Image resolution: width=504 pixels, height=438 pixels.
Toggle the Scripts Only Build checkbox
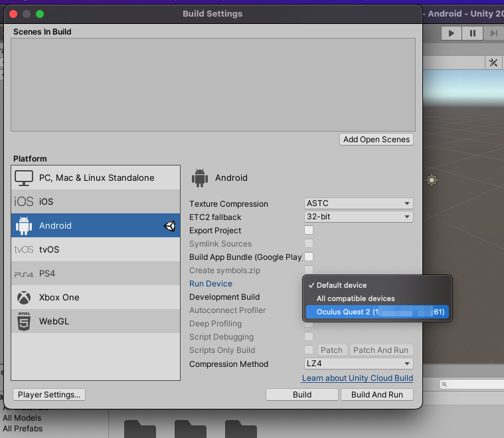tap(309, 350)
